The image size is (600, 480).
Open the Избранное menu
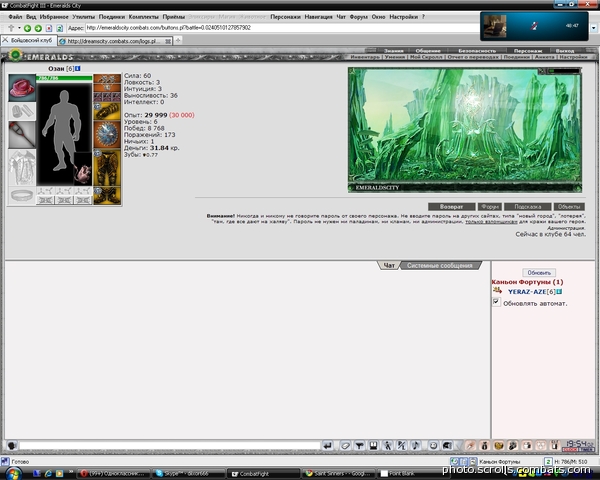tap(54, 17)
